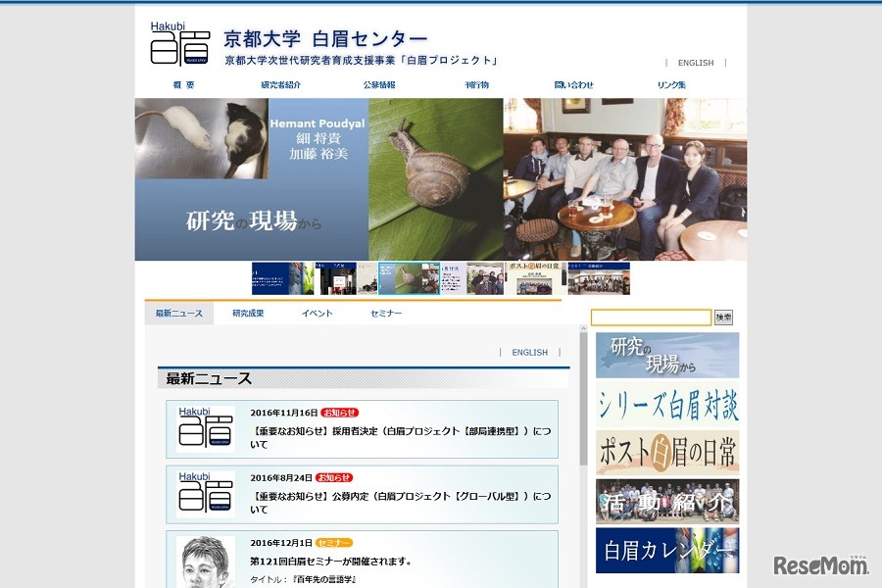882x588 pixels.
Task: Switch to the 研究成果 tab
Action: pyautogui.click(x=247, y=313)
